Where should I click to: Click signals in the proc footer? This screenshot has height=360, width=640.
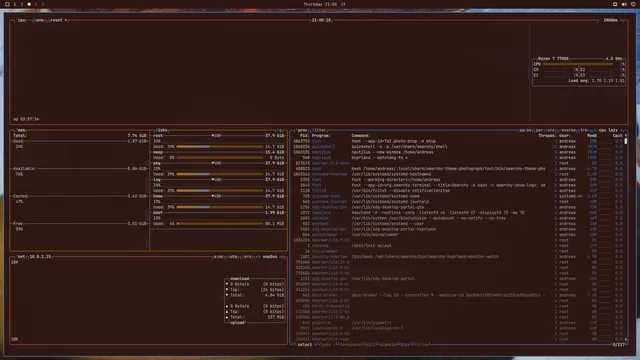387,345
